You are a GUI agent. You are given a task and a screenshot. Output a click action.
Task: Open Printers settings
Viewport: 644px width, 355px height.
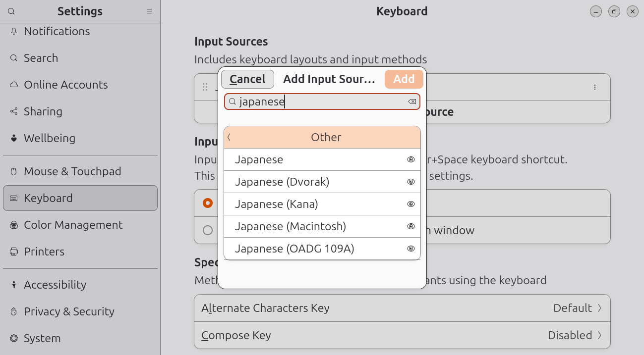click(80, 252)
